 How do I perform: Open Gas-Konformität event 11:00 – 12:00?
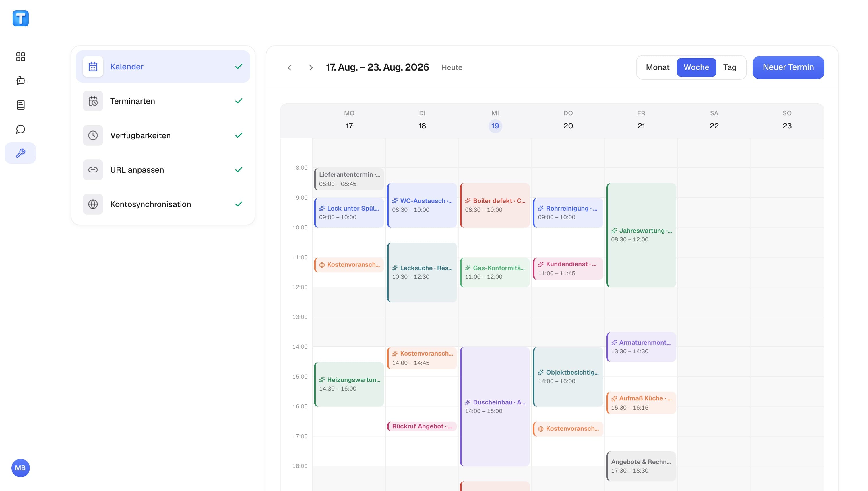[x=495, y=272]
